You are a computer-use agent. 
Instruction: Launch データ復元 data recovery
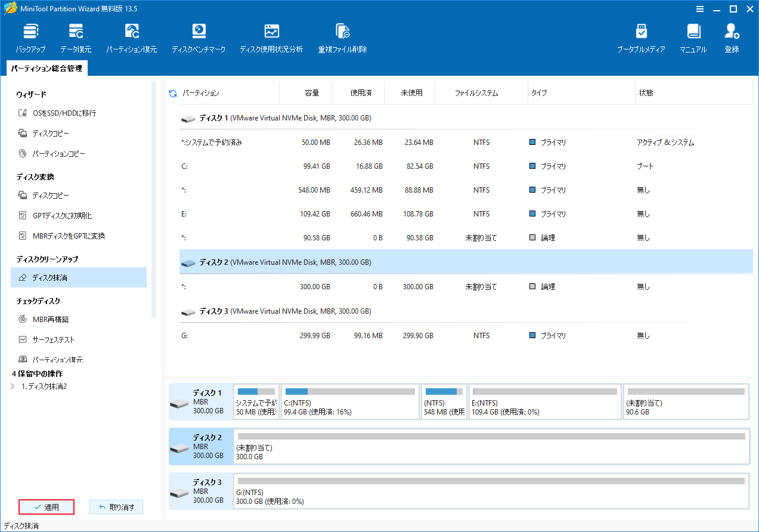(76, 38)
